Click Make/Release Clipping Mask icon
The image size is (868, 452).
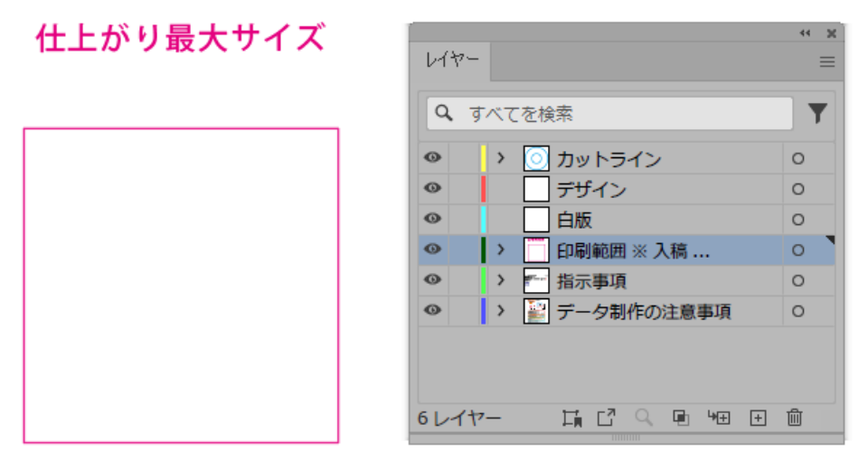click(x=680, y=418)
